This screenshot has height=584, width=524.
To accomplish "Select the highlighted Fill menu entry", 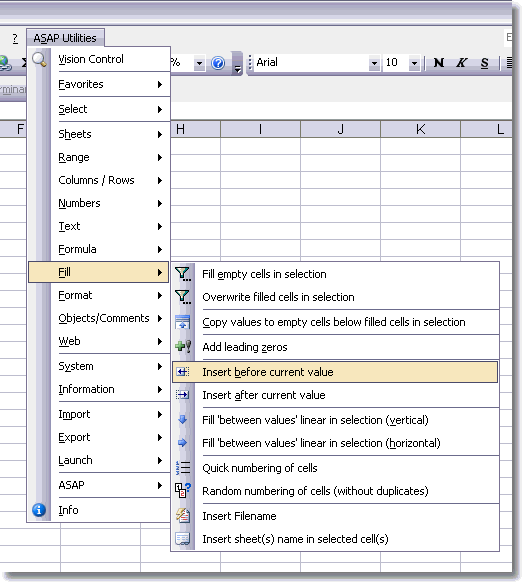I will tap(98, 272).
